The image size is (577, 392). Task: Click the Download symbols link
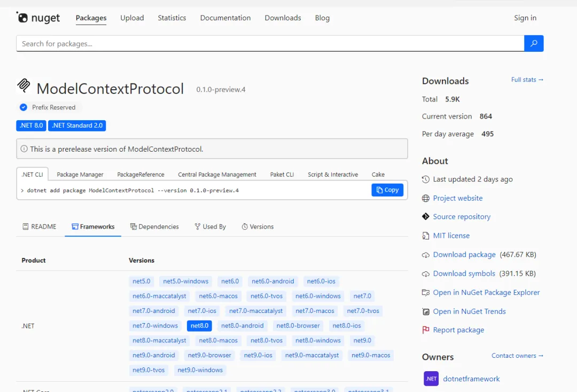[x=464, y=273]
